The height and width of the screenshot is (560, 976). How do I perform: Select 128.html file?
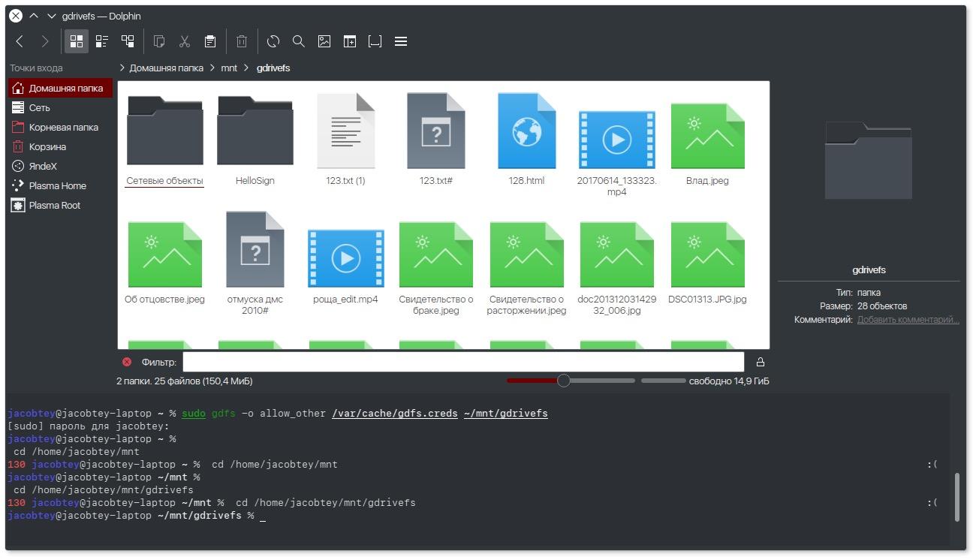pos(526,139)
